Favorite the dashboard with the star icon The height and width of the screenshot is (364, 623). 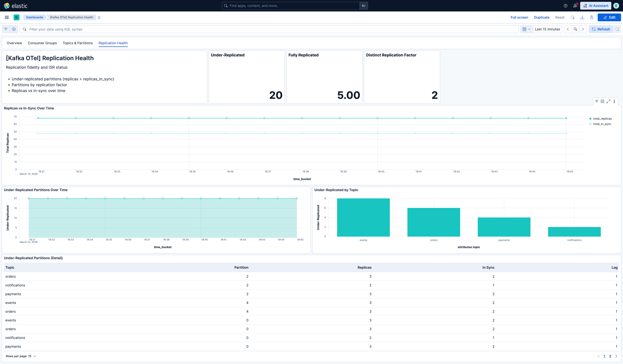99,17
